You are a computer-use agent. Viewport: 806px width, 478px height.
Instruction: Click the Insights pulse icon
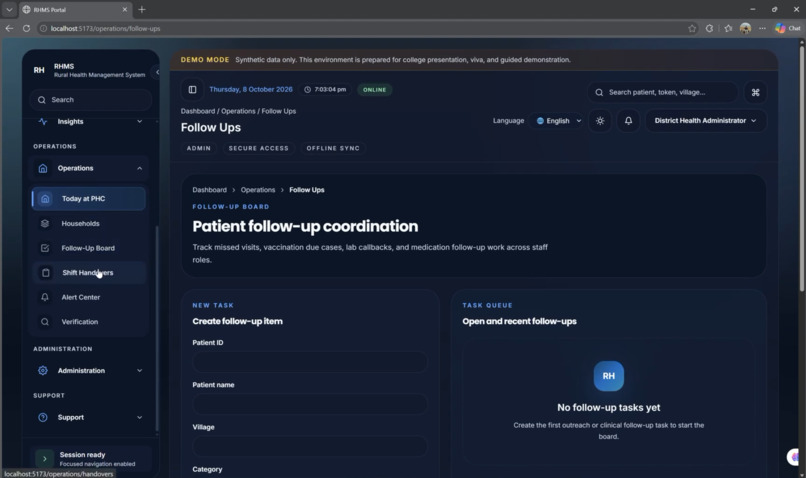[x=43, y=121]
